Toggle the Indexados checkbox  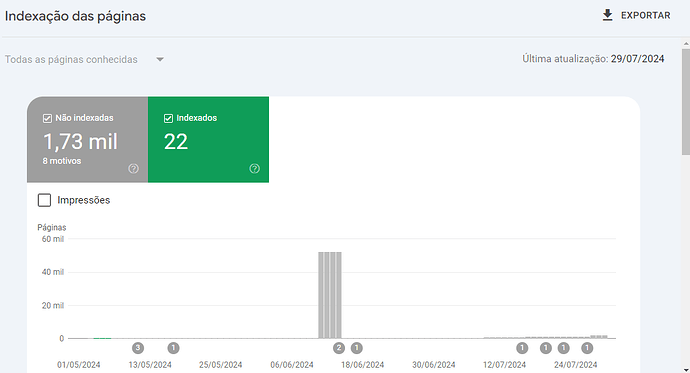click(168, 118)
